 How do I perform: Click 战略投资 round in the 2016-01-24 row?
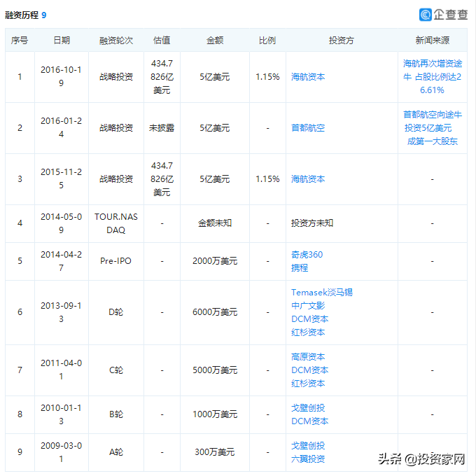coord(116,128)
